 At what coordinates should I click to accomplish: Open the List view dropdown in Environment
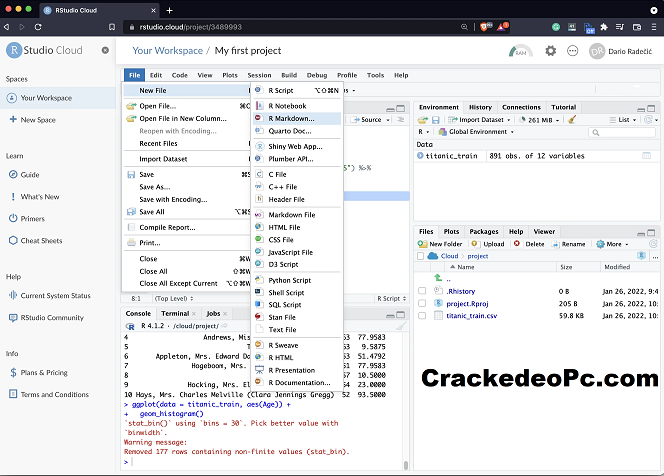click(623, 120)
